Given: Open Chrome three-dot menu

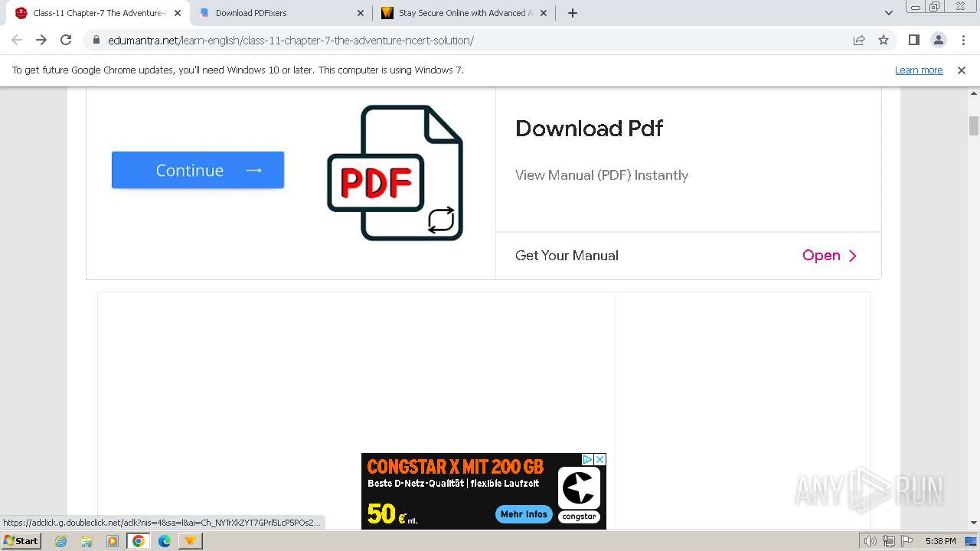Looking at the screenshot, I should 963,40.
